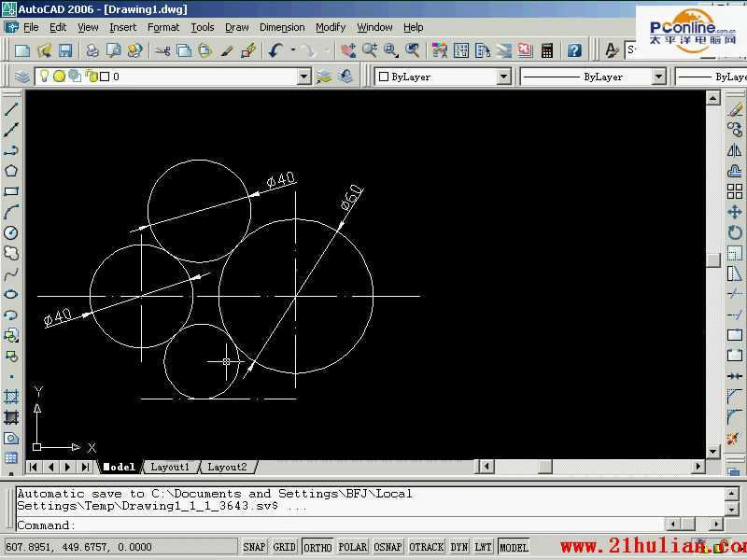Toggle ORTHO mode in status bar
This screenshot has height=560, width=747.
coord(317,547)
